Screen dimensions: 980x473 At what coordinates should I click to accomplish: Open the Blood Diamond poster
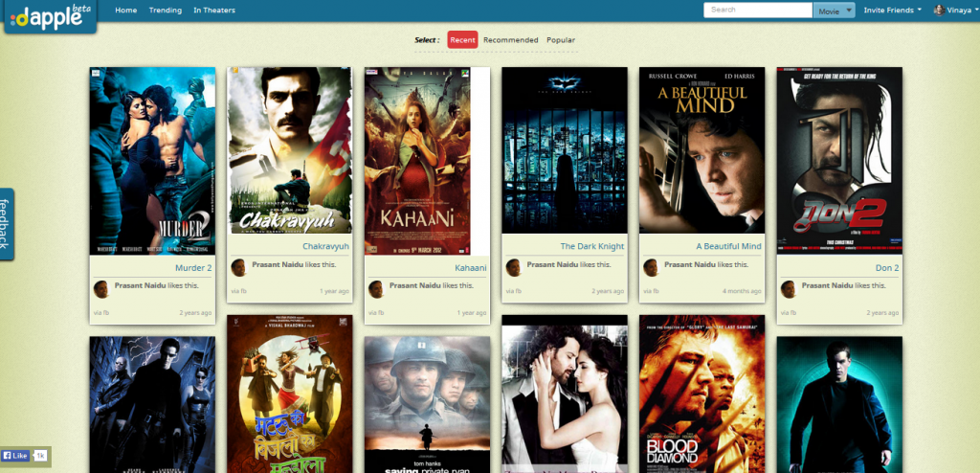pos(702,394)
